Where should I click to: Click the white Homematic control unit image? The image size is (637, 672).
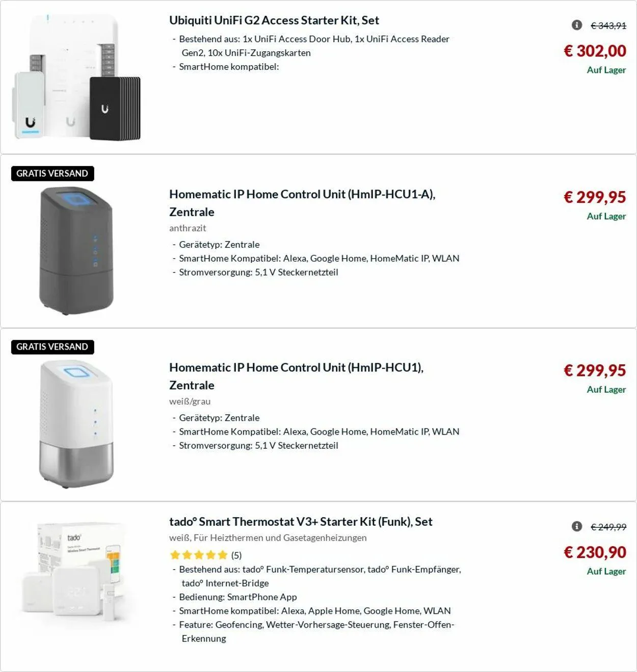point(76,424)
